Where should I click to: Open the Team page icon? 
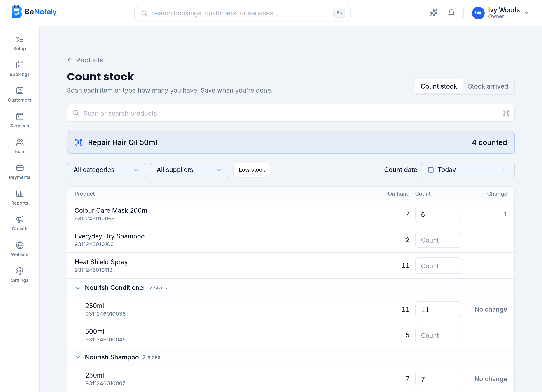click(x=20, y=142)
